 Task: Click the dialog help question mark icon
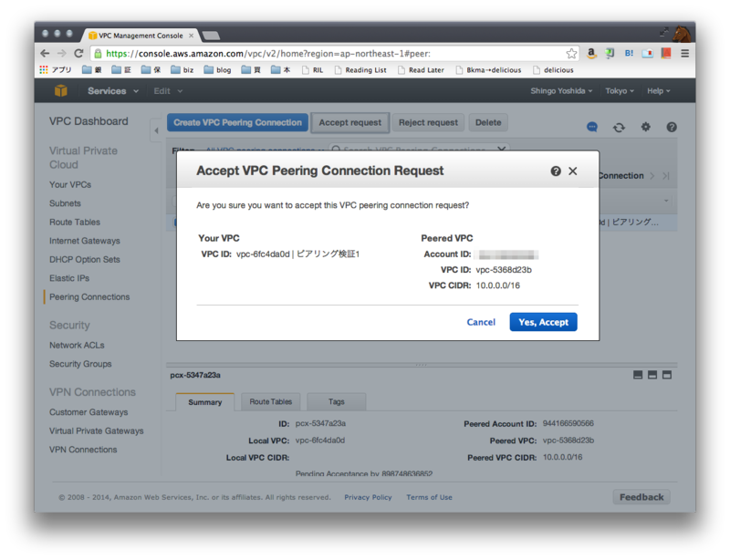click(x=556, y=171)
